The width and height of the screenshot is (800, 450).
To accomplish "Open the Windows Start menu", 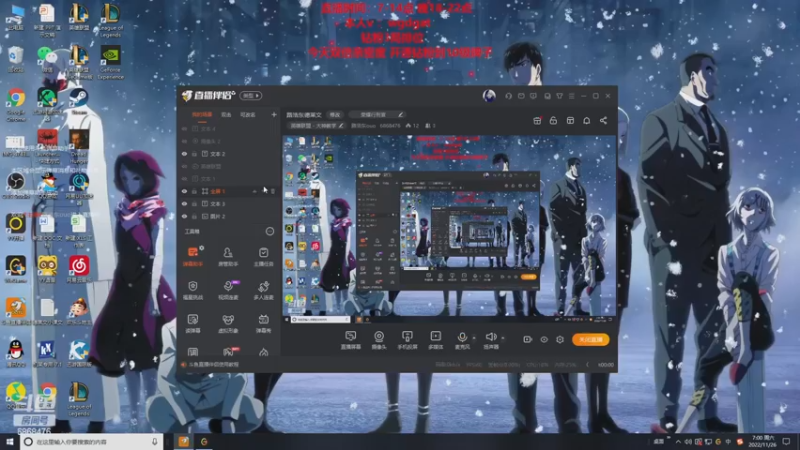I will (x=10, y=441).
